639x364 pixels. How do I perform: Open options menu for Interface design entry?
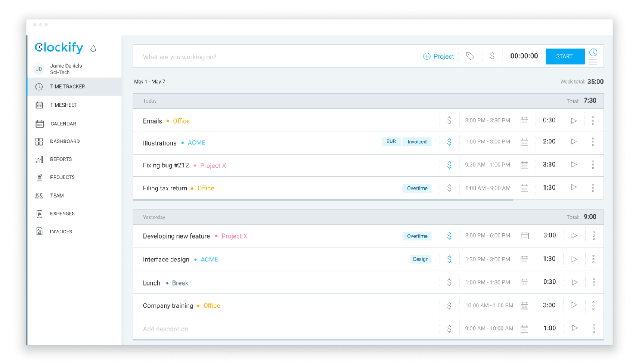(x=593, y=259)
